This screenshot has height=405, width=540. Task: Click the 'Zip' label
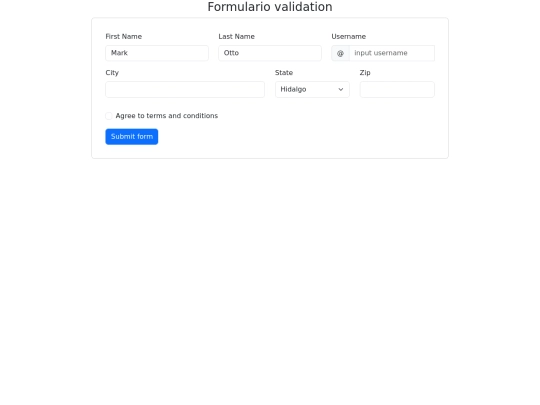point(365,73)
